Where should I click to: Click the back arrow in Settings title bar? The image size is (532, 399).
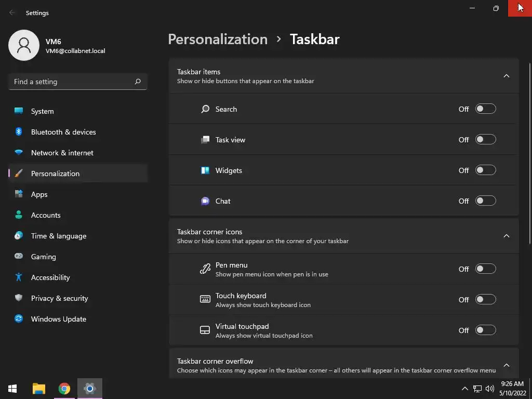click(x=12, y=13)
